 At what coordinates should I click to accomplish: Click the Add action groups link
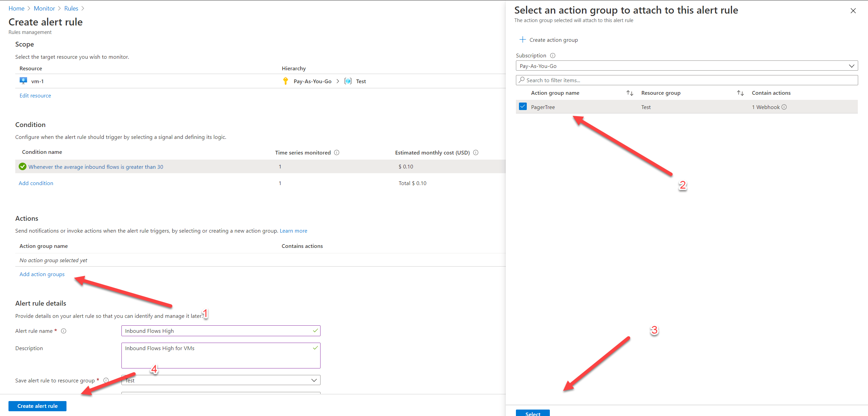tap(42, 274)
